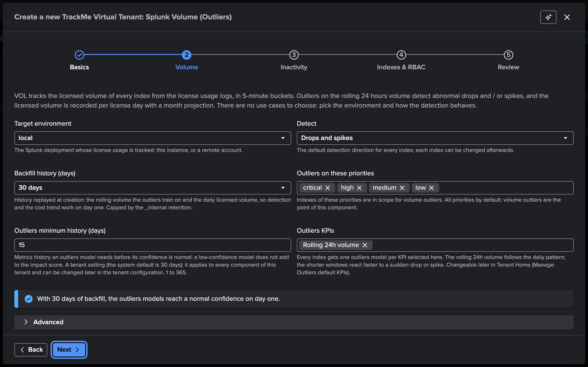This screenshot has width=588, height=367.
Task: Jump to the Inactivity step label
Action: click(x=294, y=67)
